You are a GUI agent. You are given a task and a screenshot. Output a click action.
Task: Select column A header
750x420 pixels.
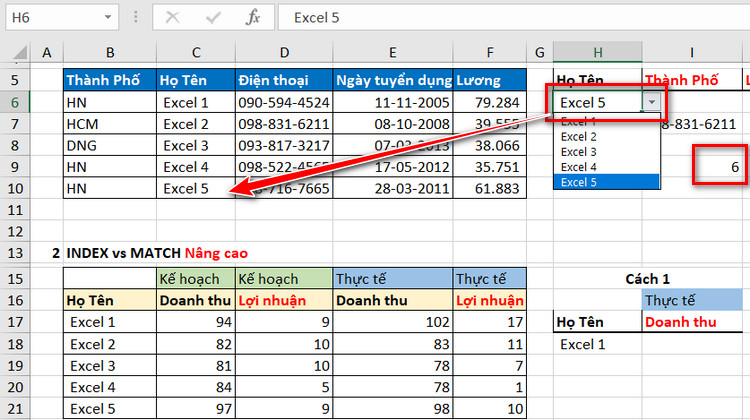pos(46,52)
